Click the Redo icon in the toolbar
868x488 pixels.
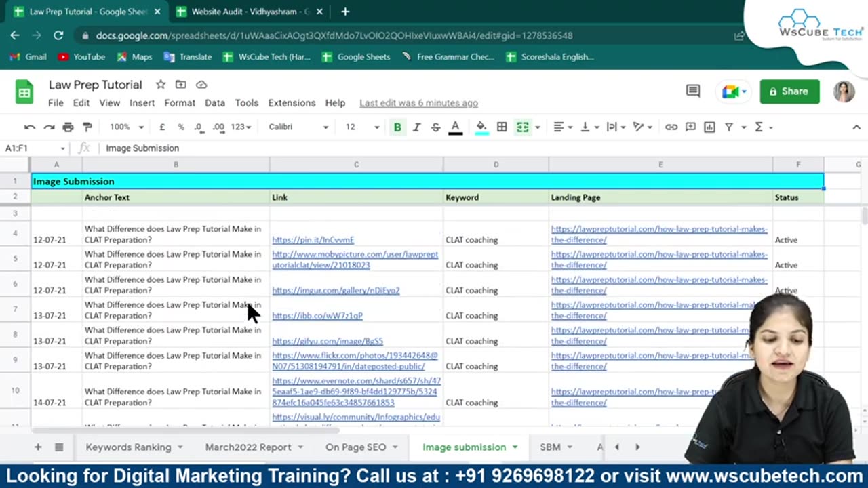coord(49,127)
